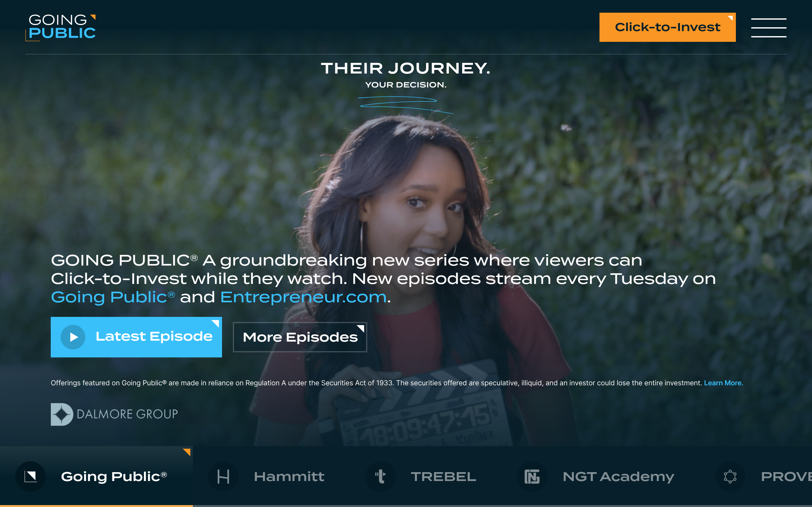
Task: Click the TREBEL logo icon
Action: (381, 476)
